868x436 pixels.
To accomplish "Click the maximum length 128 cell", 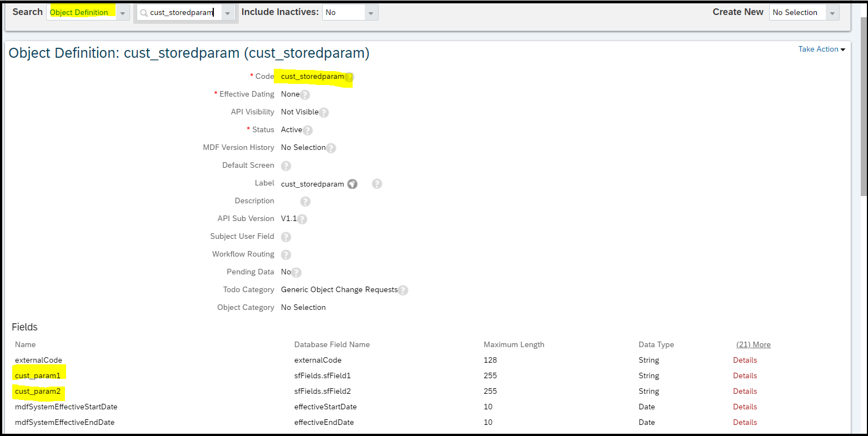I will coord(490,360).
